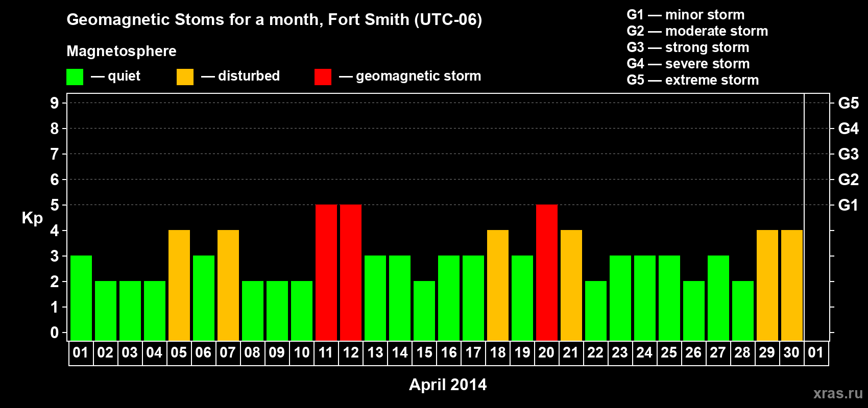This screenshot has height=408, width=868.
Task: Click the orange bar for day 18
Action: (x=498, y=286)
